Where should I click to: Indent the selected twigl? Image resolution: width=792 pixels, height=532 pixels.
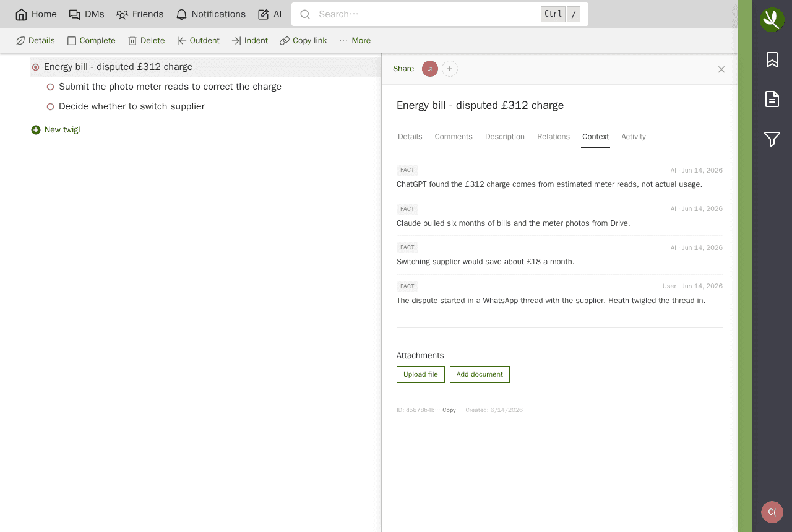click(x=250, y=41)
